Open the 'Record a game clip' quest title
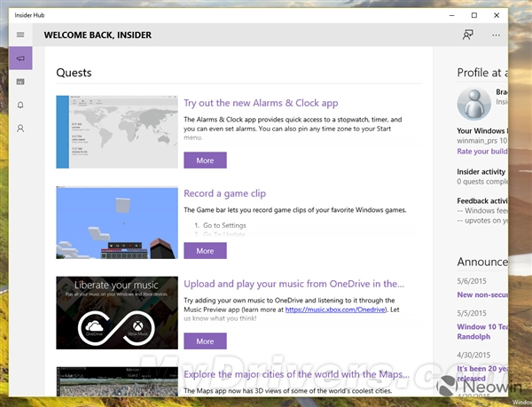532x407 pixels. click(x=224, y=193)
